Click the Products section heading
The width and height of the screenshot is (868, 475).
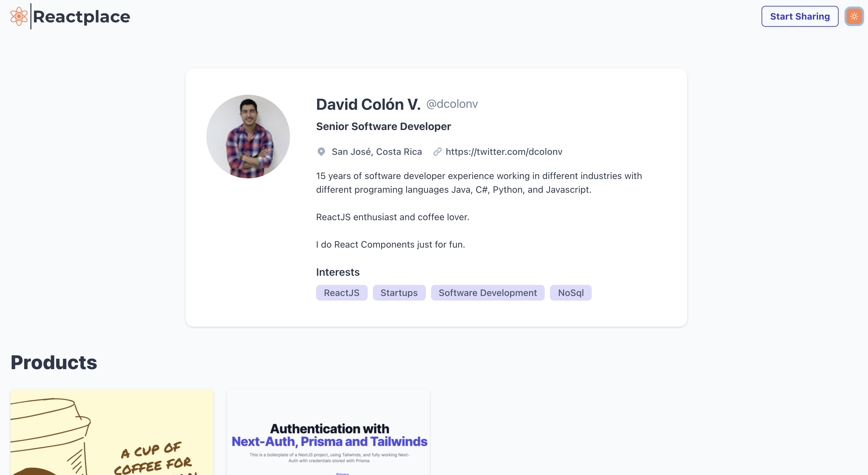pos(54,362)
